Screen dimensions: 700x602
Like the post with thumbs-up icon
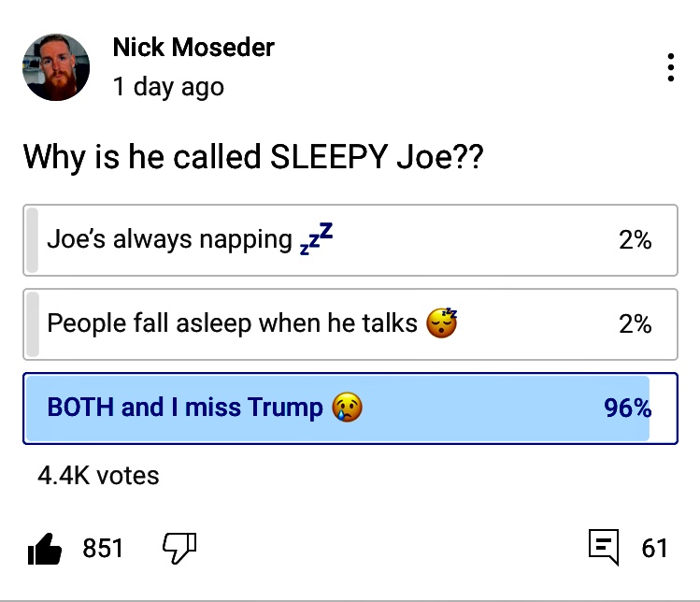pos(44,549)
